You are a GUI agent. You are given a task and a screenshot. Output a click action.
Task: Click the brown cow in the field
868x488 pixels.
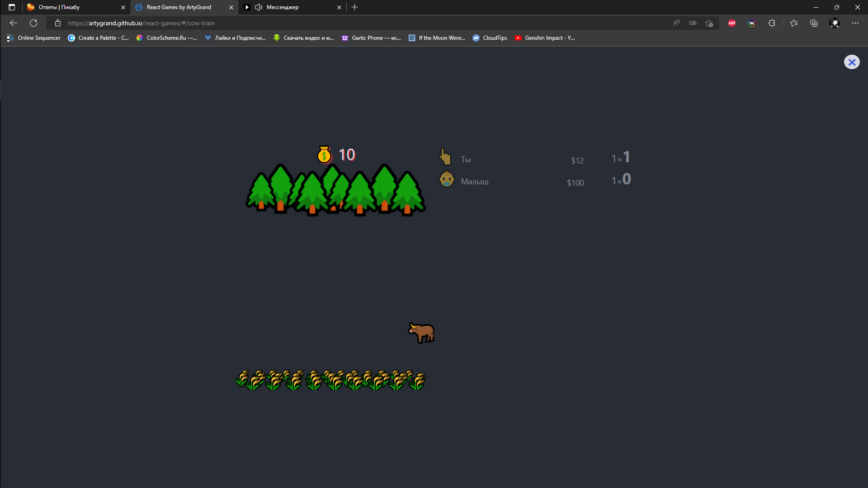[x=421, y=333]
